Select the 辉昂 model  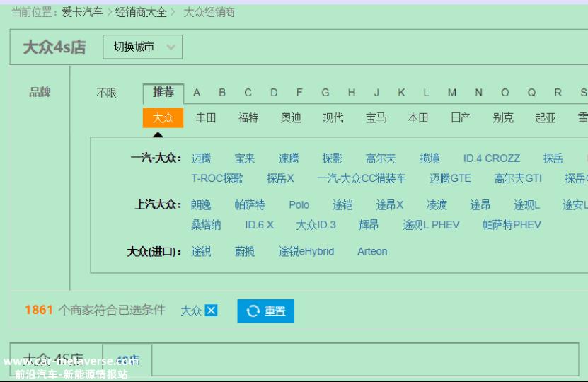(x=369, y=224)
